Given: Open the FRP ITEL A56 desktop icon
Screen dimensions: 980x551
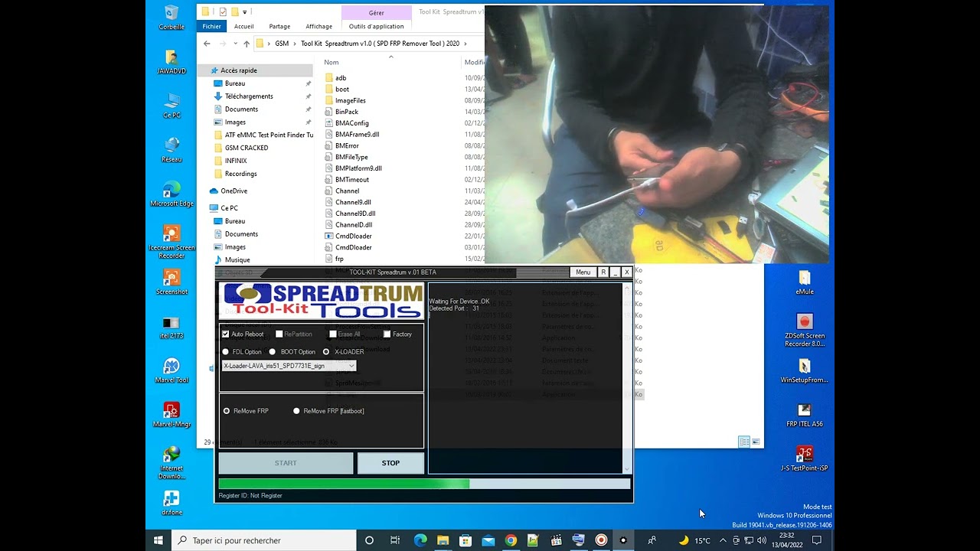Looking at the screenshot, I should click(x=804, y=416).
